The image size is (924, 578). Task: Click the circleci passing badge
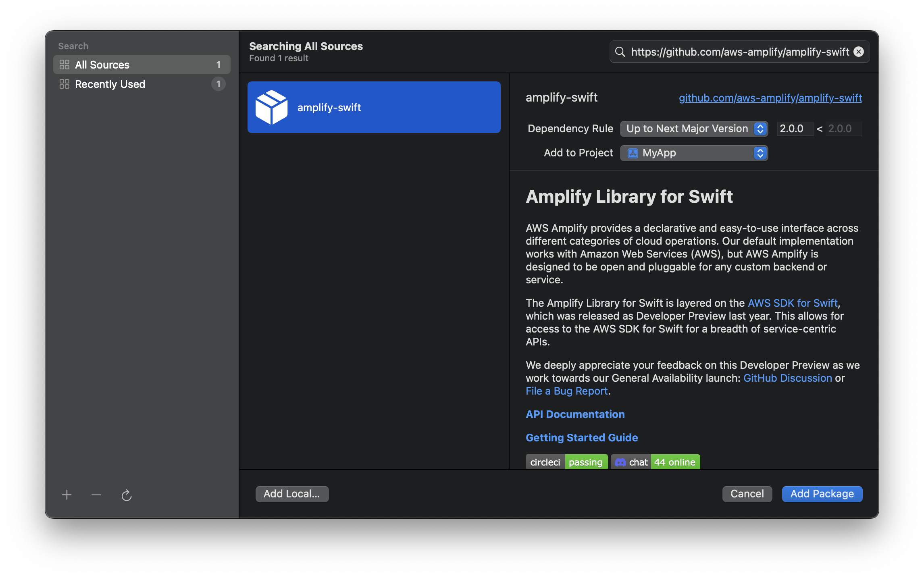coord(566,462)
